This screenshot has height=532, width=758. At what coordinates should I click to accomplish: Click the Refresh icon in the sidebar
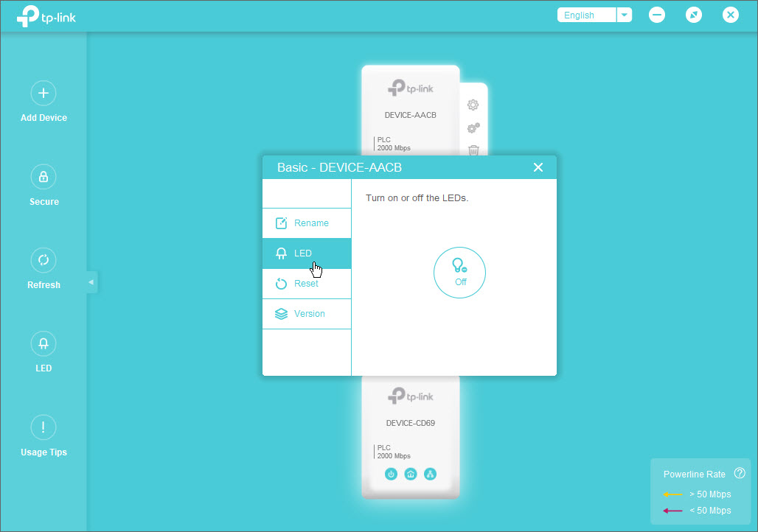(x=44, y=260)
